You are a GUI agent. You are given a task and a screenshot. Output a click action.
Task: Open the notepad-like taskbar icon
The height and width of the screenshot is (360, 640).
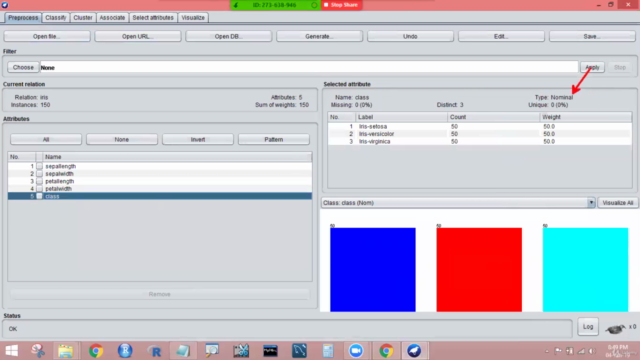[183, 351]
